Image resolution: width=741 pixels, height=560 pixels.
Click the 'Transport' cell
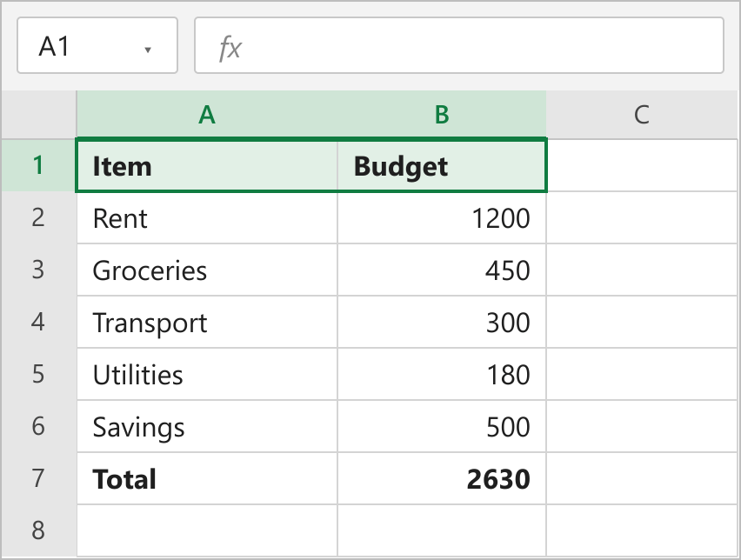pos(207,322)
